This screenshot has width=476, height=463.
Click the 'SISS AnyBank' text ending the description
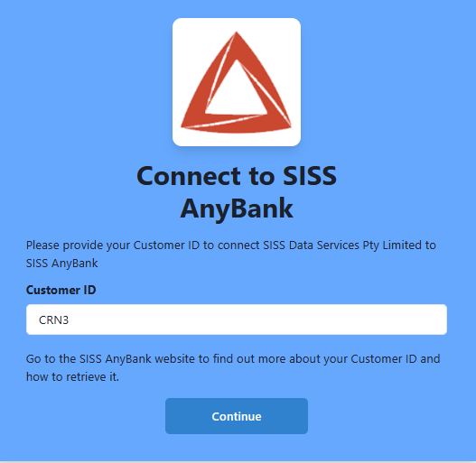click(x=62, y=263)
